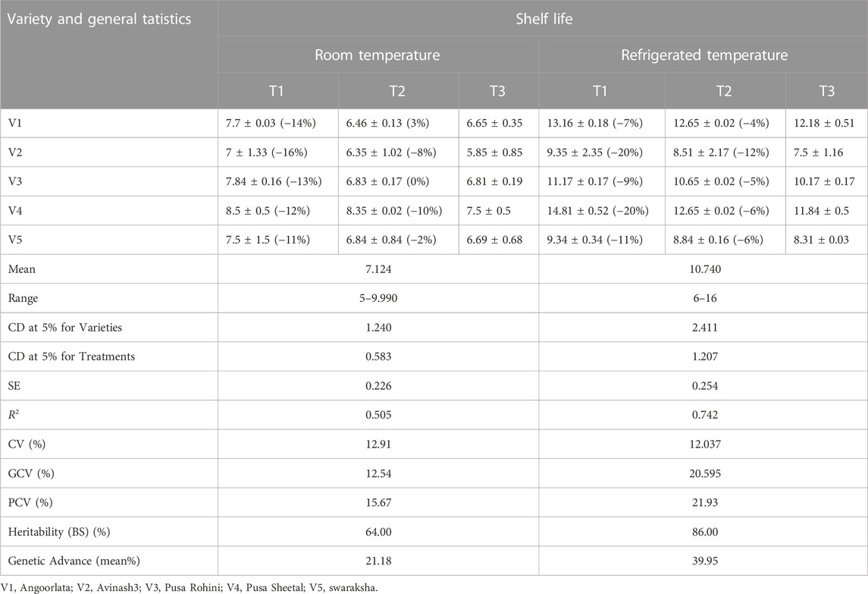Click the R² value 0.742

[702, 414]
